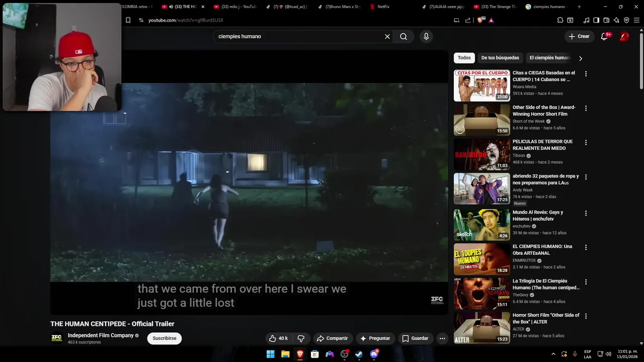Bookmark this page icon in address bar
Viewport: 644px width, 362px height.
coord(128,20)
